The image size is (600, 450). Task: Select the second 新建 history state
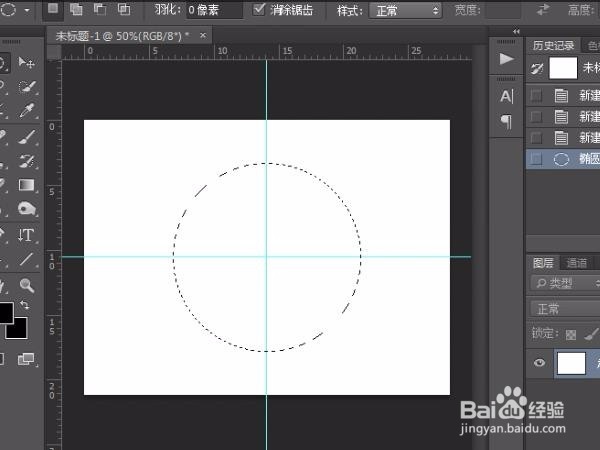click(x=563, y=117)
